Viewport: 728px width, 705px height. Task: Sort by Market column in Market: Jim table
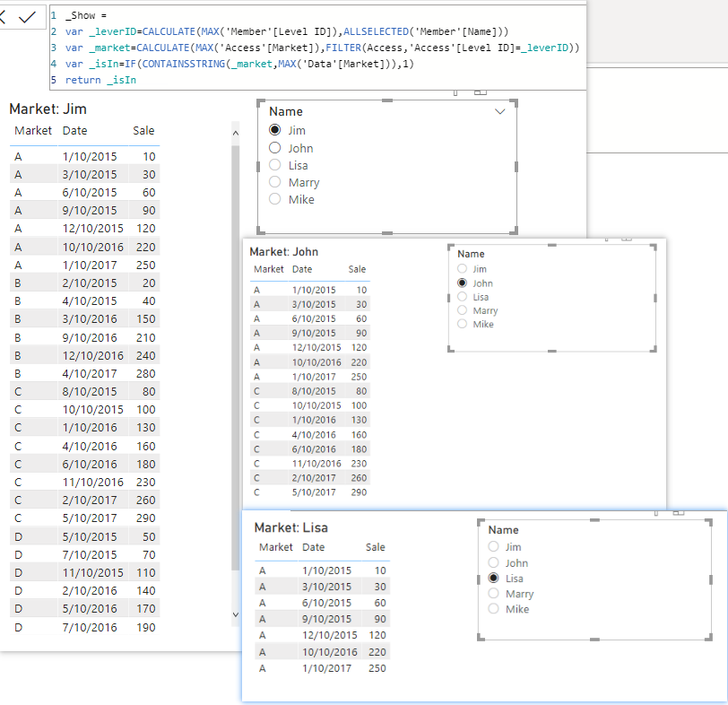(x=33, y=130)
